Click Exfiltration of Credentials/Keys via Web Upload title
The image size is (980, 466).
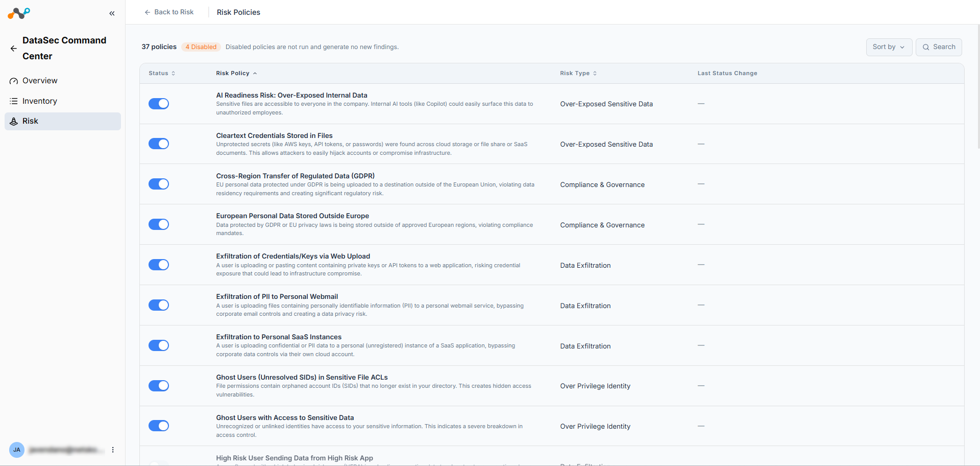coord(293,257)
